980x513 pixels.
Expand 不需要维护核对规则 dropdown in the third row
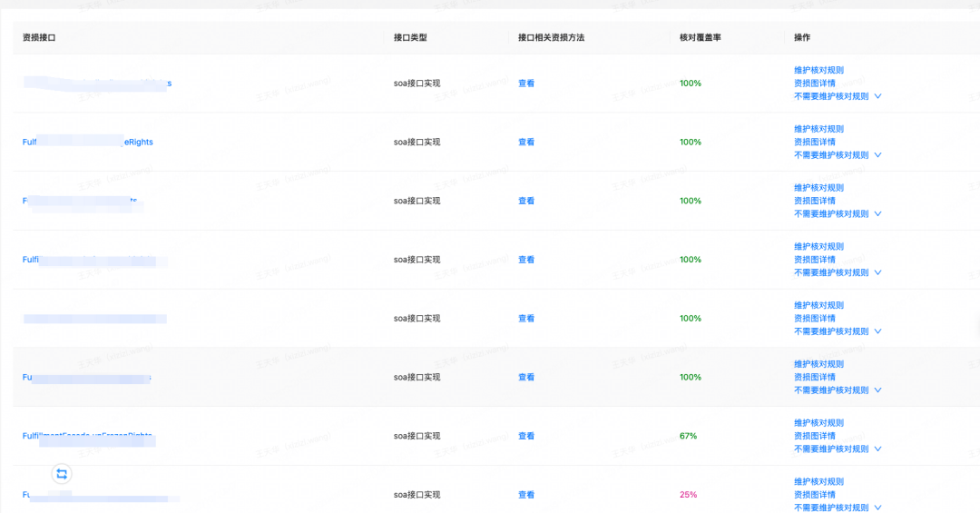pyautogui.click(x=838, y=214)
